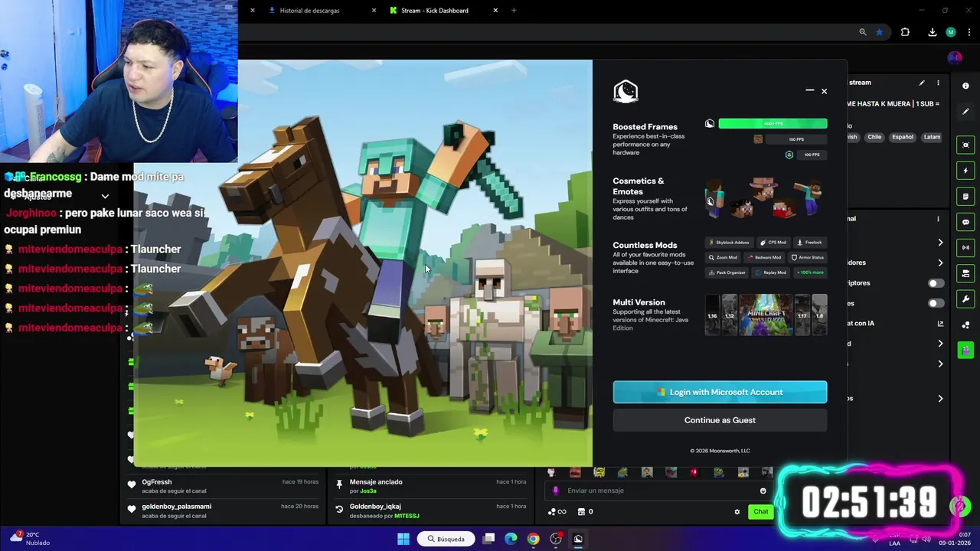This screenshot has height=551, width=980.
Task: Close Historial de descargas tab
Action: (374, 11)
